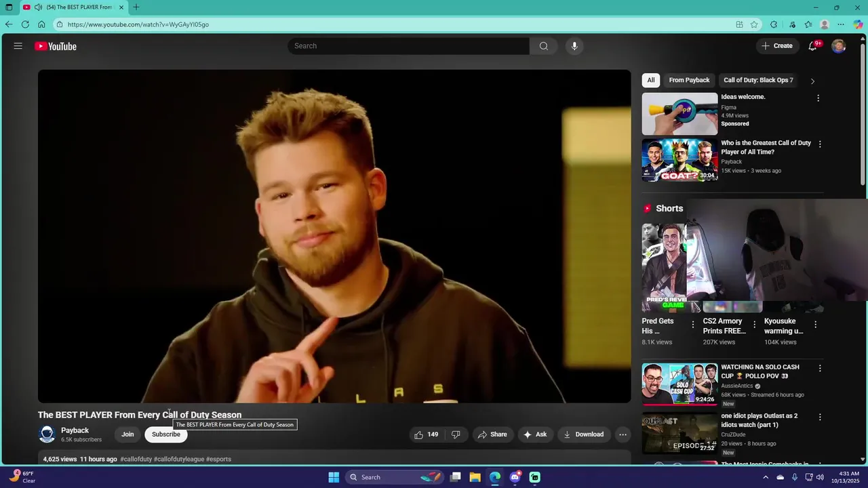868x488 pixels.
Task: Start voice search with microphone icon
Action: [574, 46]
